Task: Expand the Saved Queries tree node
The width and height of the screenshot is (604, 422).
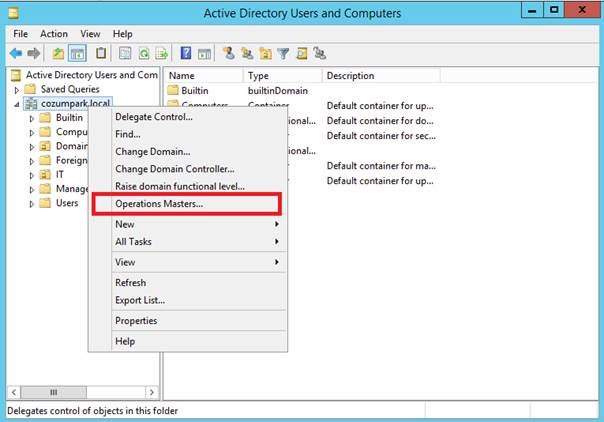Action: (x=17, y=90)
